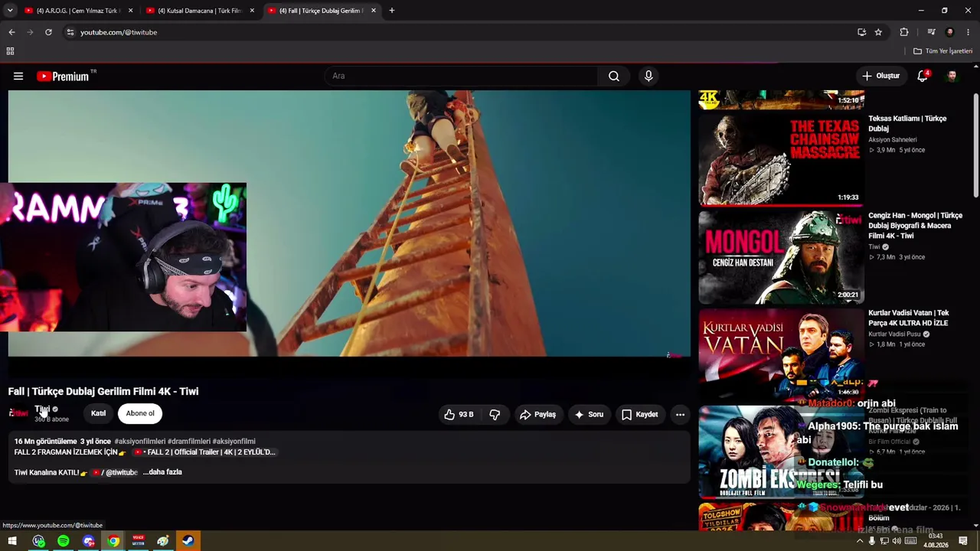
Task: Switch to Chrome in the taskbar
Action: (113, 541)
